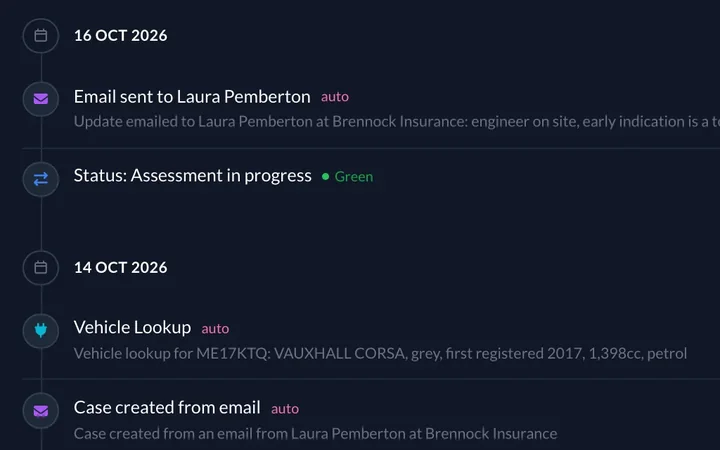Select the green status dot indicator
This screenshot has width=720, height=450.
pyautogui.click(x=326, y=176)
